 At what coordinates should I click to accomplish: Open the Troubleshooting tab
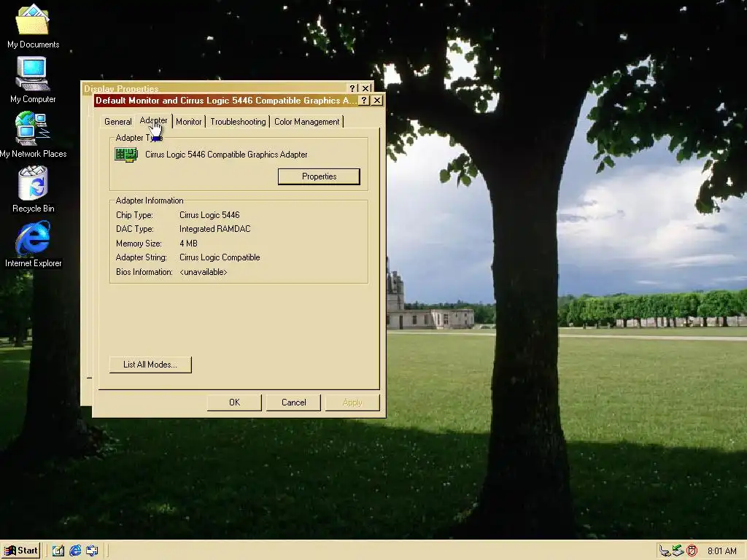tap(238, 122)
